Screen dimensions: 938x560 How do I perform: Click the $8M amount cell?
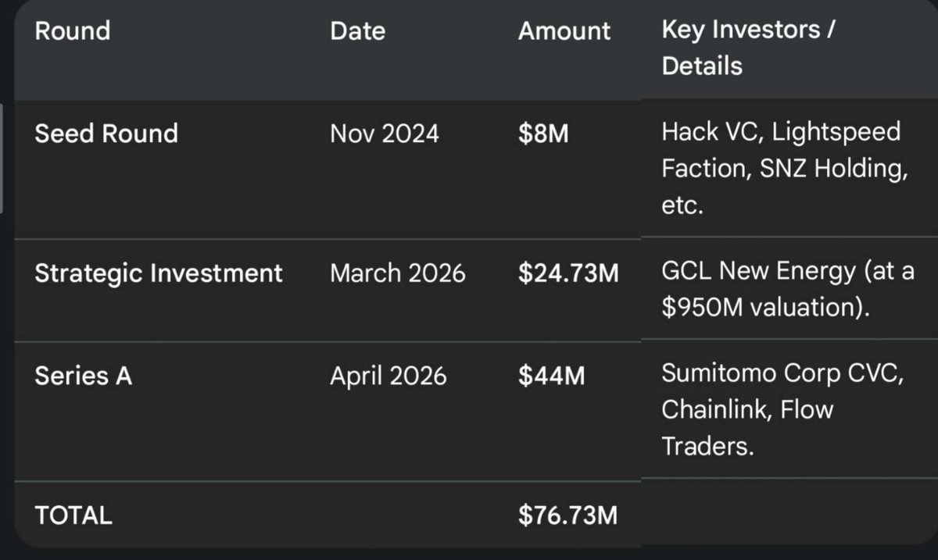click(543, 134)
